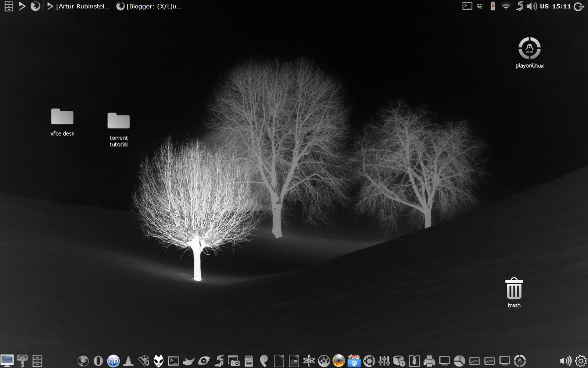Viewport: 588px width, 368px height.
Task: Launch PlayOnLinux from the bottom dock
Action: pos(520,361)
